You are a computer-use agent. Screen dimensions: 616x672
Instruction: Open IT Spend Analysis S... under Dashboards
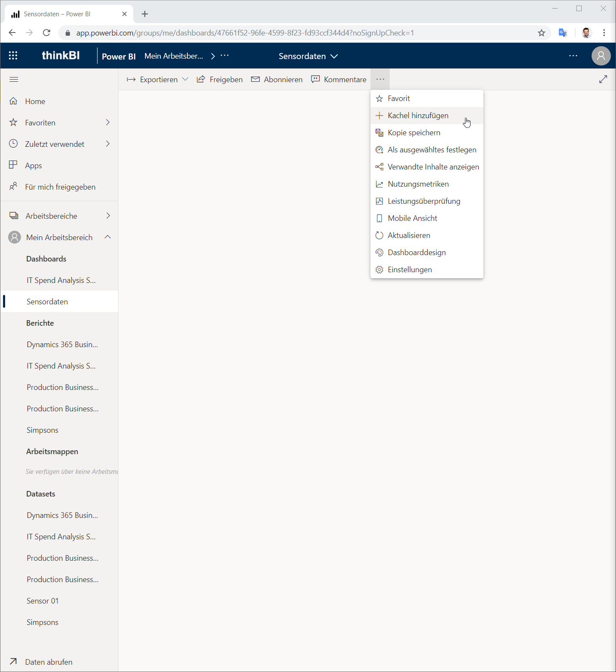point(59,280)
